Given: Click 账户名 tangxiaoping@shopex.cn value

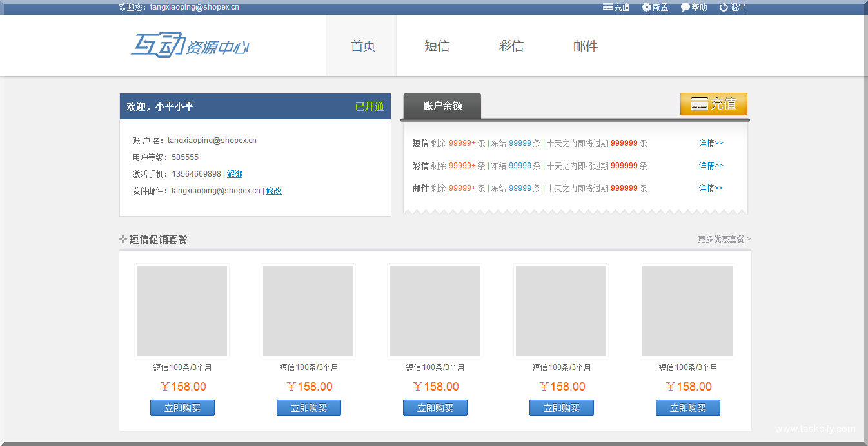Looking at the screenshot, I should pos(212,141).
